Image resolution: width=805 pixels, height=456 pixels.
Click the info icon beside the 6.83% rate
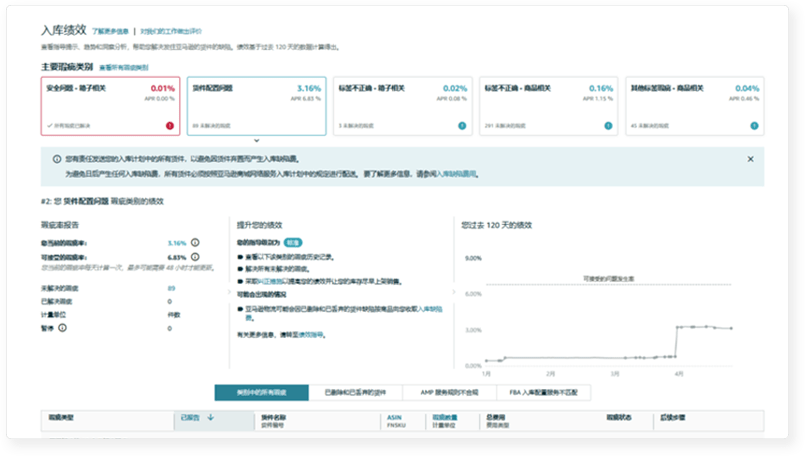coord(197,256)
